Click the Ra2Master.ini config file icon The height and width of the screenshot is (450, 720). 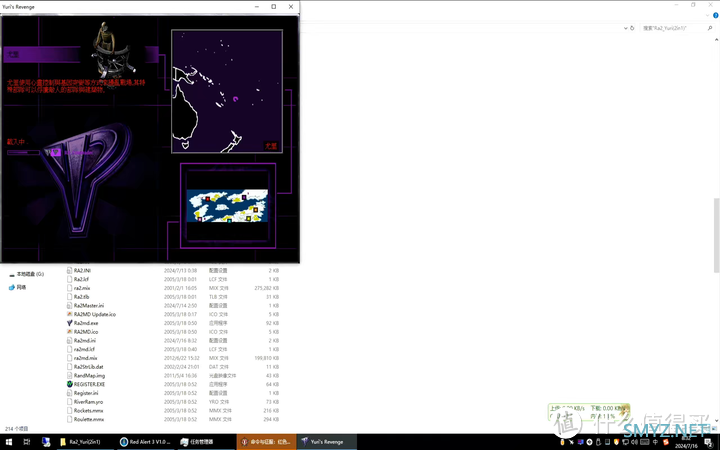[x=70, y=305]
